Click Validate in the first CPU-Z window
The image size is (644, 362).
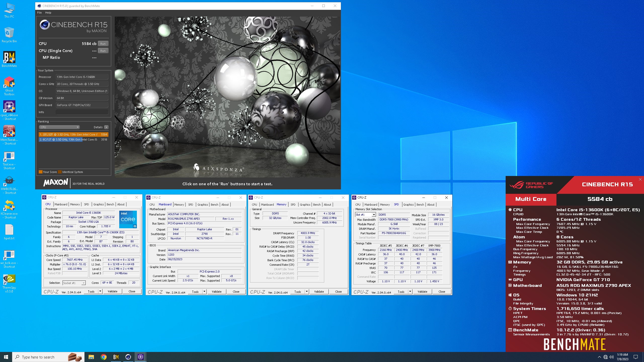(x=112, y=291)
